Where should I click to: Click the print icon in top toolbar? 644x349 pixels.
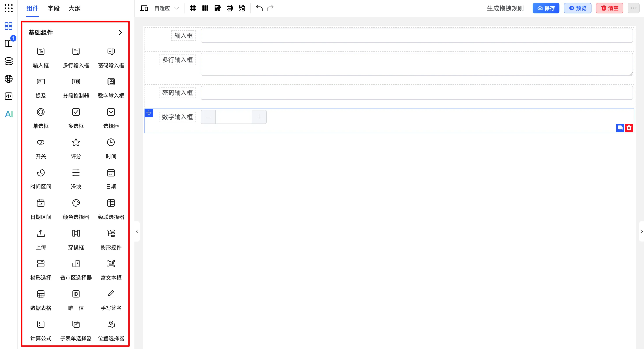click(230, 8)
